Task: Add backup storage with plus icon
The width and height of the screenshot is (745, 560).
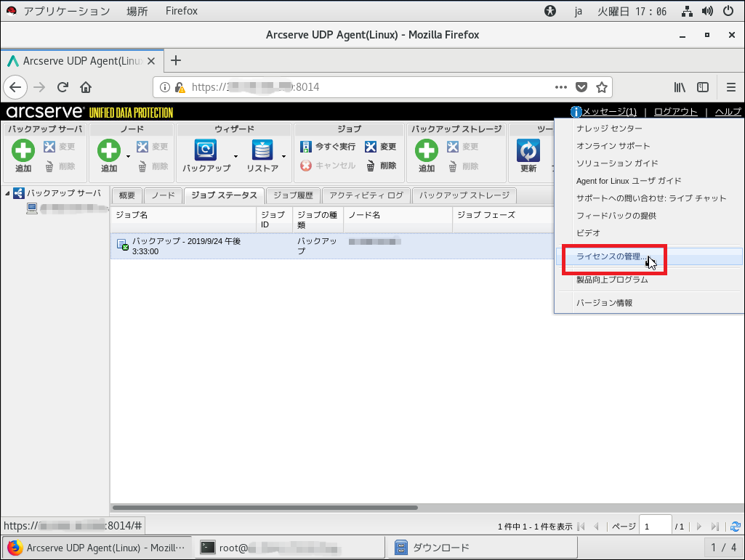Action: click(x=426, y=155)
